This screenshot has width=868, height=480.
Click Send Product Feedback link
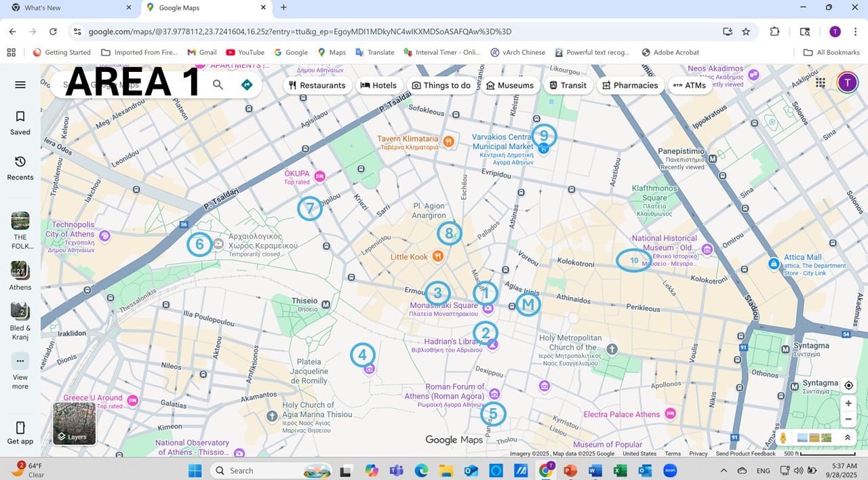(745, 454)
